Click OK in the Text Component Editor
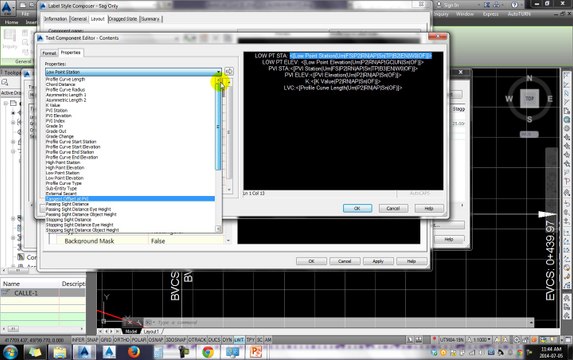Image resolution: width=573 pixels, height=360 pixels. 357,208
